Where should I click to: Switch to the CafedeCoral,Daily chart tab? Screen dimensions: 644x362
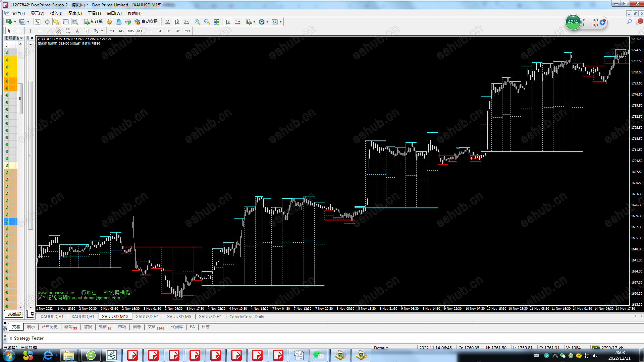click(x=247, y=316)
